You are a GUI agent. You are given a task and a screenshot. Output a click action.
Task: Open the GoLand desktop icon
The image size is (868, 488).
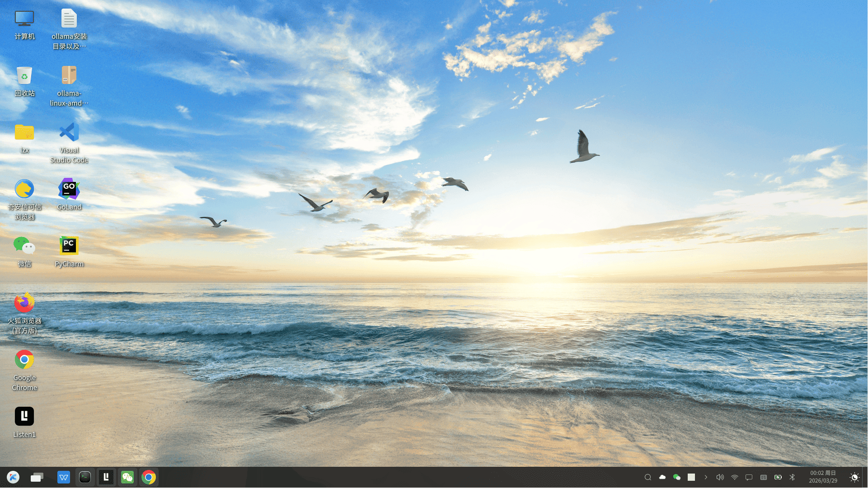pos(69,190)
